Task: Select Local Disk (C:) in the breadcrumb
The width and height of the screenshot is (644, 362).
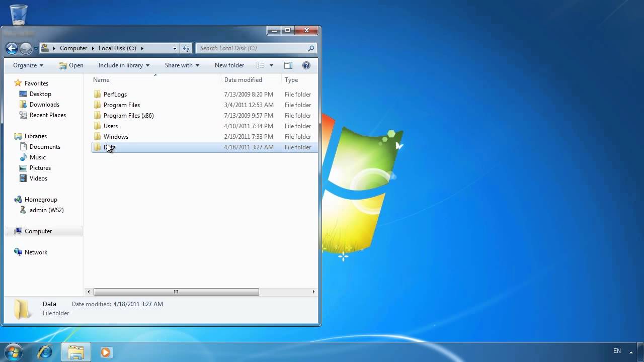Action: [117, 48]
